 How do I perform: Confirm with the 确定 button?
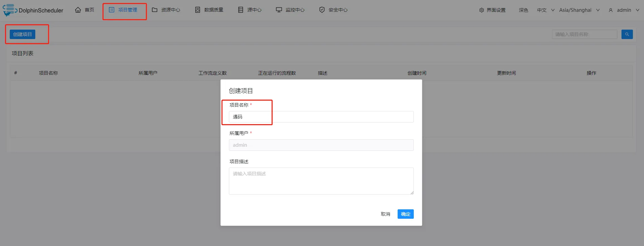click(x=406, y=214)
